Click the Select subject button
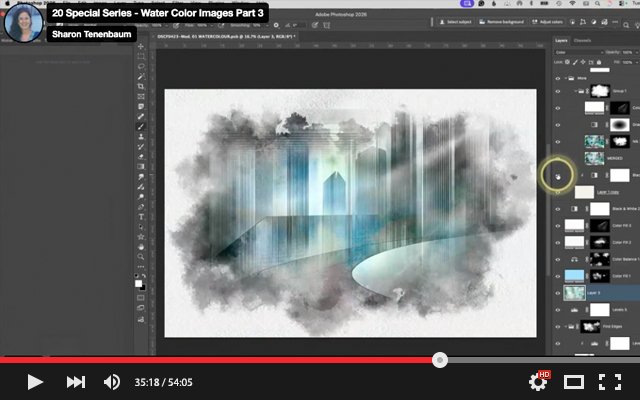Image resolution: width=640 pixels, height=400 pixels. 455,22
